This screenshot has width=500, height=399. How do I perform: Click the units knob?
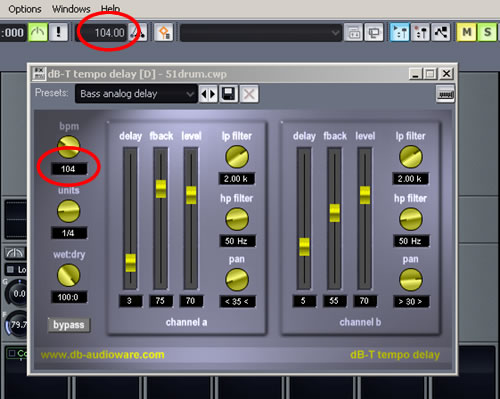pyautogui.click(x=69, y=211)
